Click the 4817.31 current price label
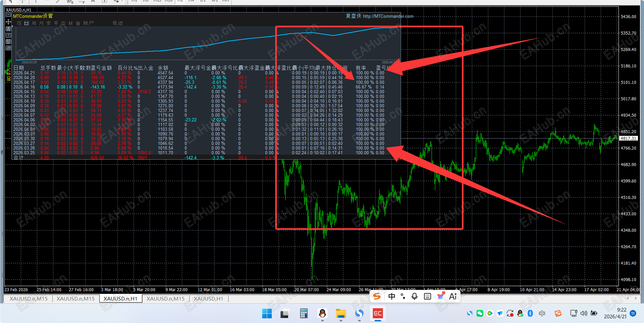This screenshot has height=323, width=644. coord(628,138)
